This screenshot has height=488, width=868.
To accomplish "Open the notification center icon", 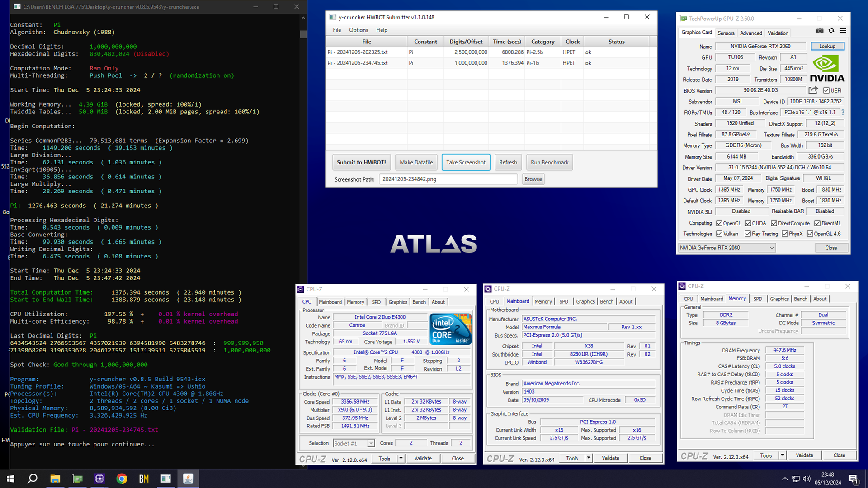I will (x=854, y=479).
